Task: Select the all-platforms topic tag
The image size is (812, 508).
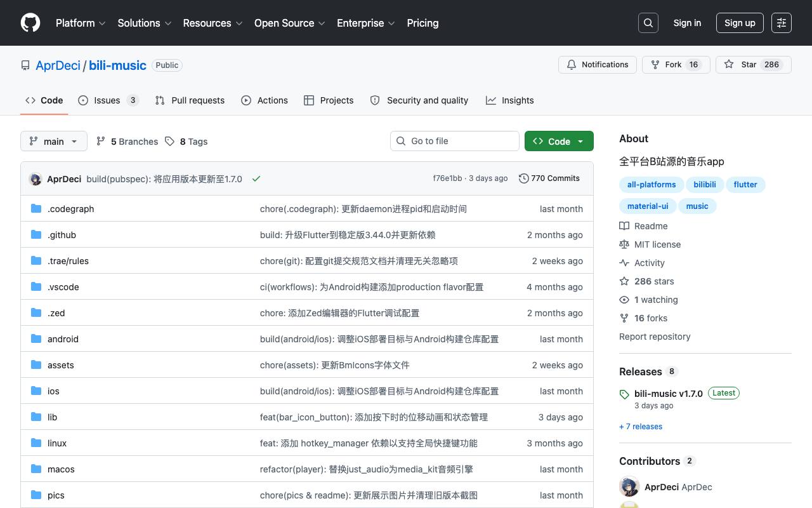Action: [x=652, y=185]
